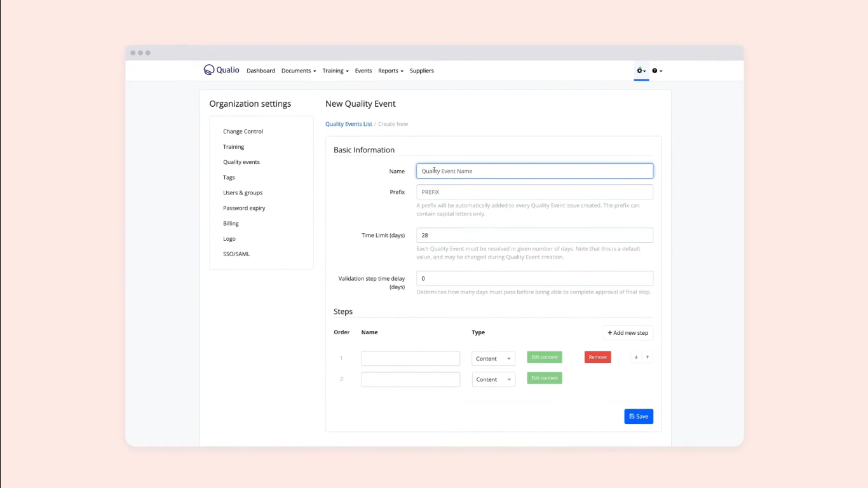
Task: Click Edit content for step 1
Action: pos(545,357)
